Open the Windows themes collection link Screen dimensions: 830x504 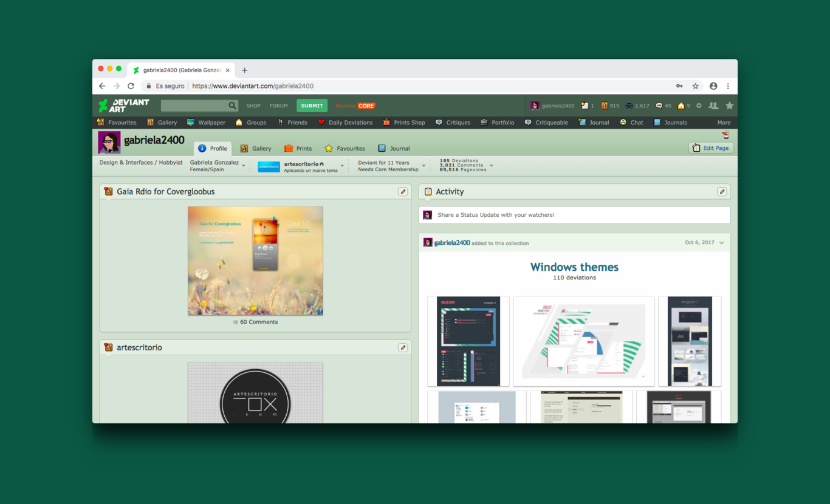pyautogui.click(x=574, y=267)
